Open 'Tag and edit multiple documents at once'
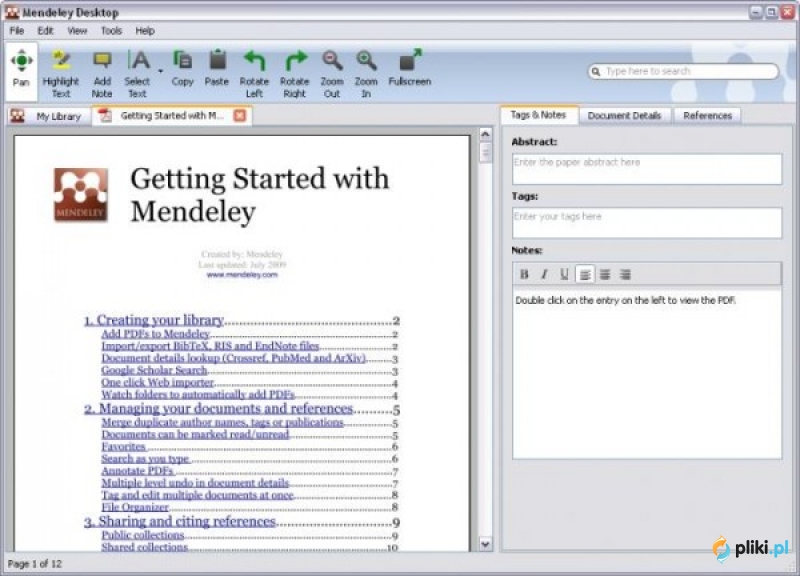Image resolution: width=800 pixels, height=576 pixels. pyautogui.click(x=197, y=495)
